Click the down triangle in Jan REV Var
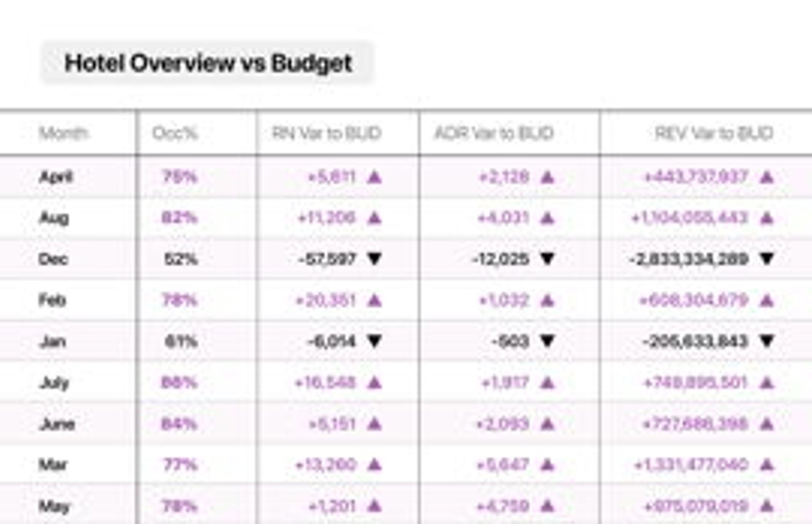Image resolution: width=812 pixels, height=524 pixels. pyautogui.click(x=767, y=341)
